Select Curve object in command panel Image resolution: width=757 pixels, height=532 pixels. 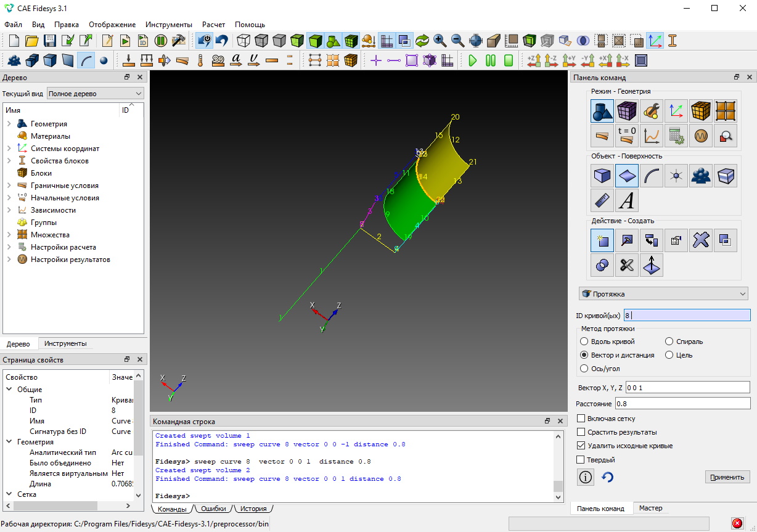[x=652, y=177]
